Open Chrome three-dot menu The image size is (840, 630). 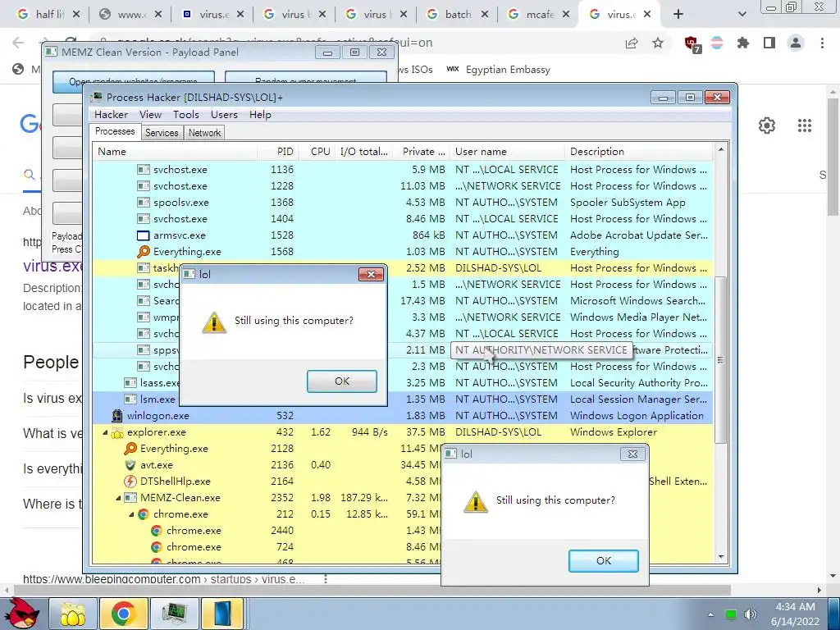(822, 43)
